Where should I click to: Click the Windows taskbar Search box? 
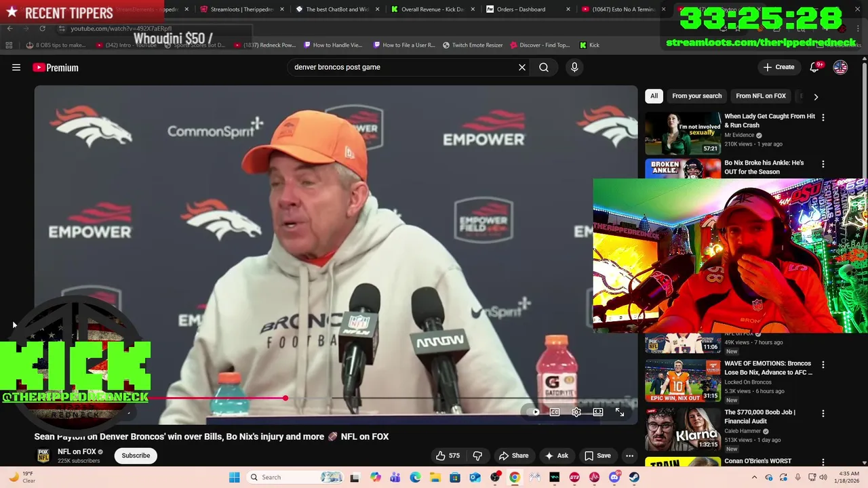[296, 477]
